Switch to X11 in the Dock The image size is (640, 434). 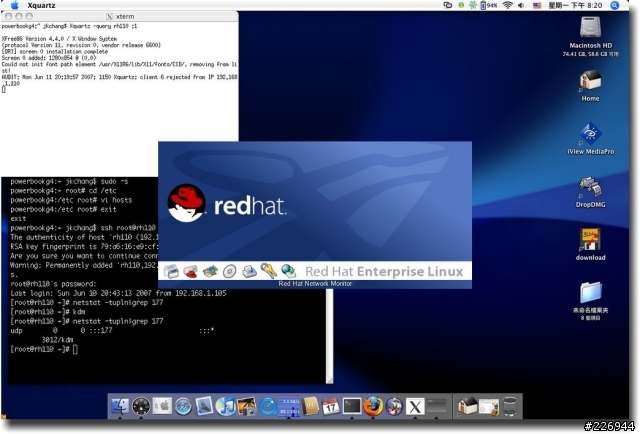(x=415, y=406)
